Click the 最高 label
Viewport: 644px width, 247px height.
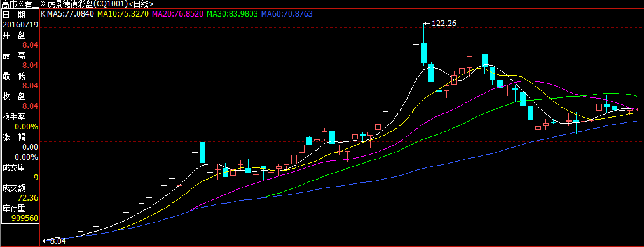pyautogui.click(x=15, y=55)
